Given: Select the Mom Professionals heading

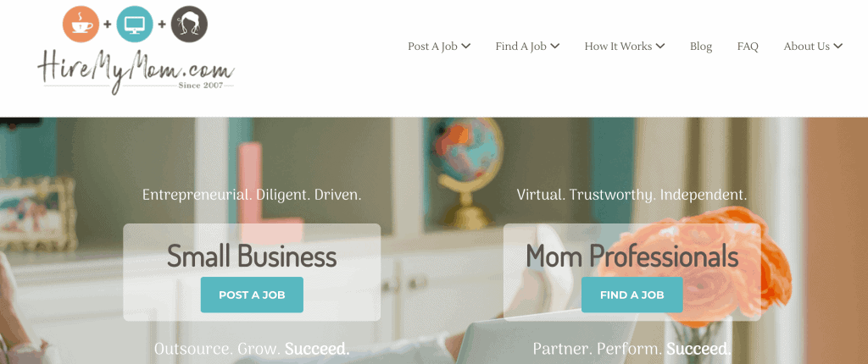Looking at the screenshot, I should coord(632,256).
